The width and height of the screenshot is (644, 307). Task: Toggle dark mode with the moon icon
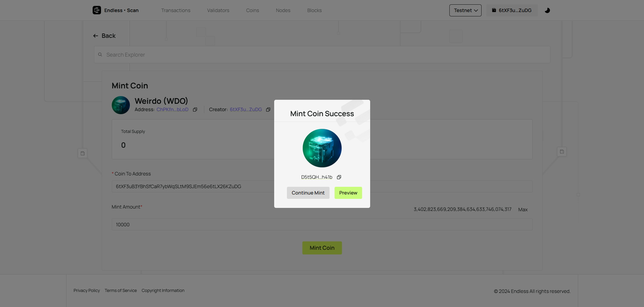click(x=547, y=10)
